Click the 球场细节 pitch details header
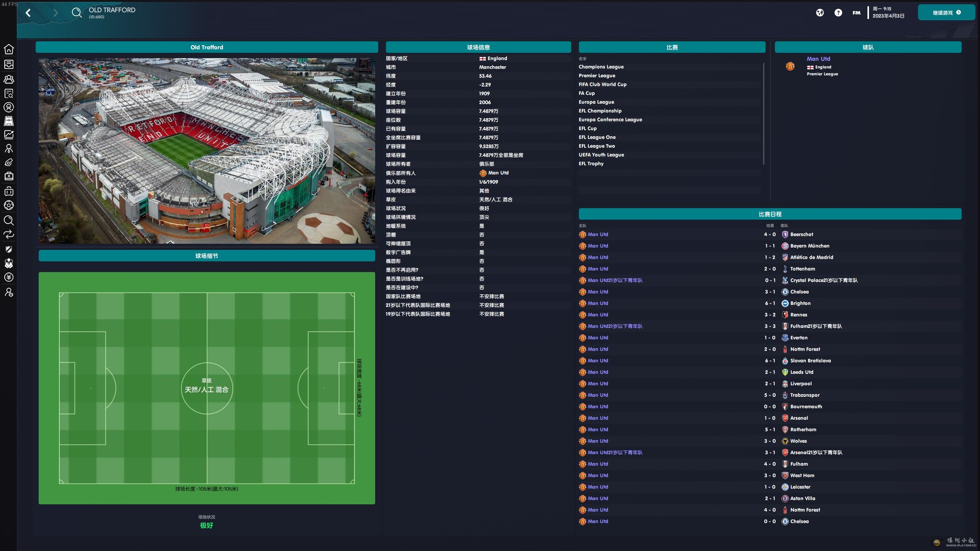The width and height of the screenshot is (980, 551). pos(207,256)
